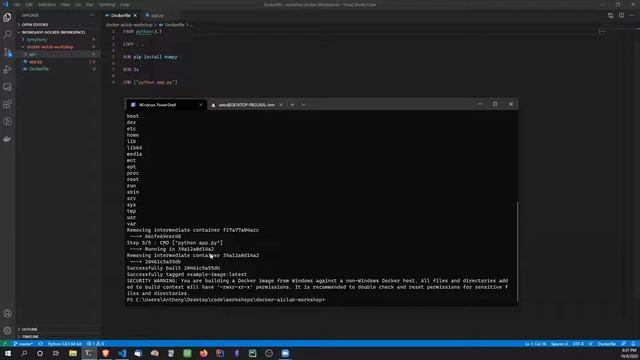
Task: Click master branch in status bar
Action: pos(23,344)
